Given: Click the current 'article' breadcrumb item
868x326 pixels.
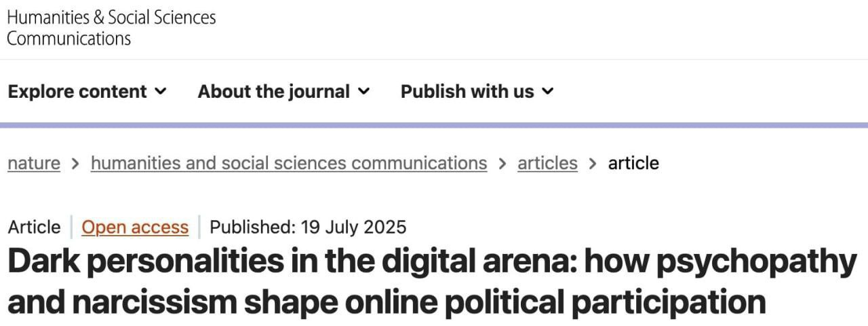Looking at the screenshot, I should coord(633,163).
